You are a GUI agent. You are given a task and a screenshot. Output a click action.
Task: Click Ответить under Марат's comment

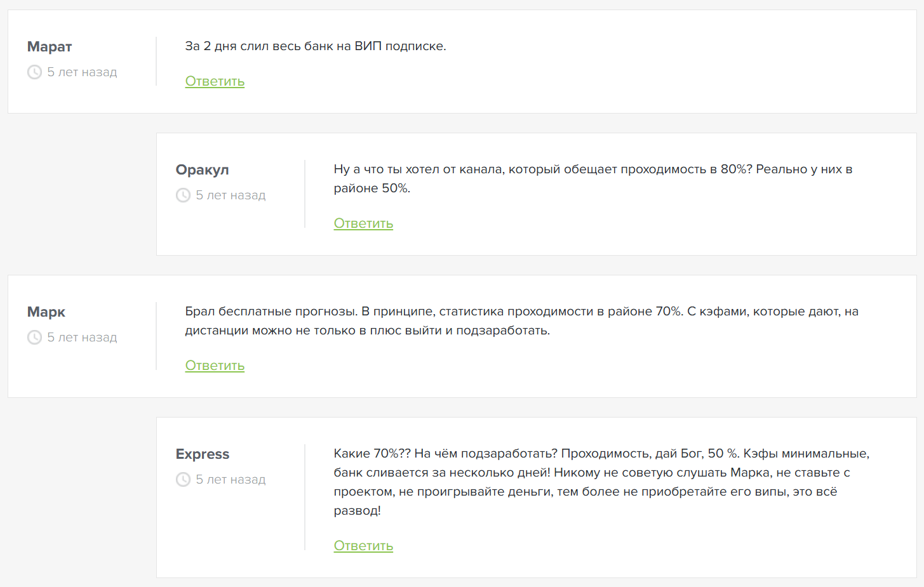(215, 81)
